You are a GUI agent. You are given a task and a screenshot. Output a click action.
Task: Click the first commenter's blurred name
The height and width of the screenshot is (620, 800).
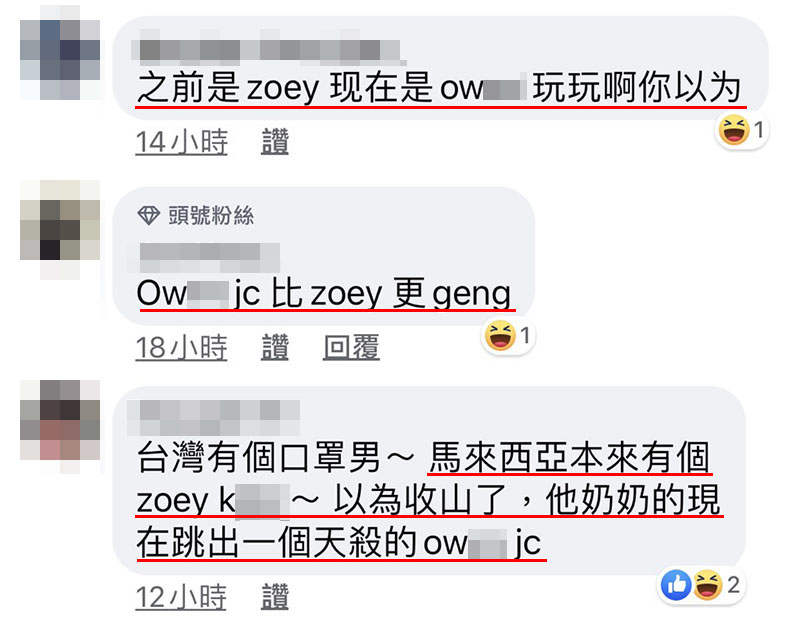(x=268, y=49)
